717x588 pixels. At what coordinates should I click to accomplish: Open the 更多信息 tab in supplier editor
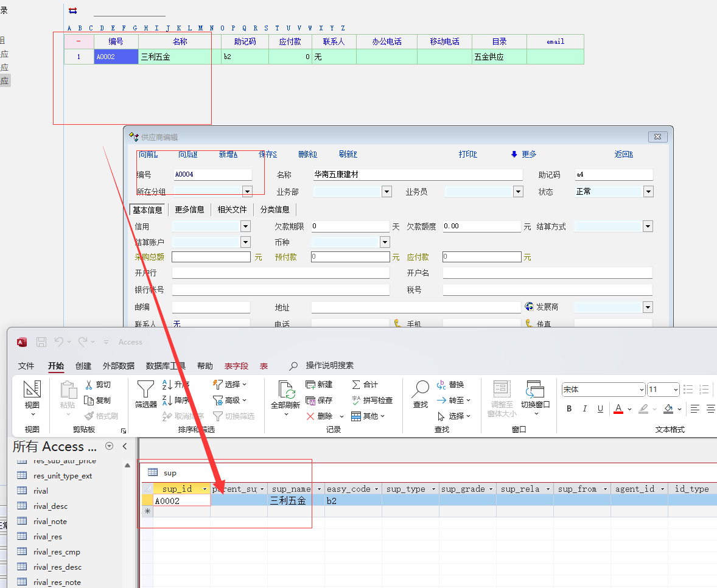(x=189, y=209)
